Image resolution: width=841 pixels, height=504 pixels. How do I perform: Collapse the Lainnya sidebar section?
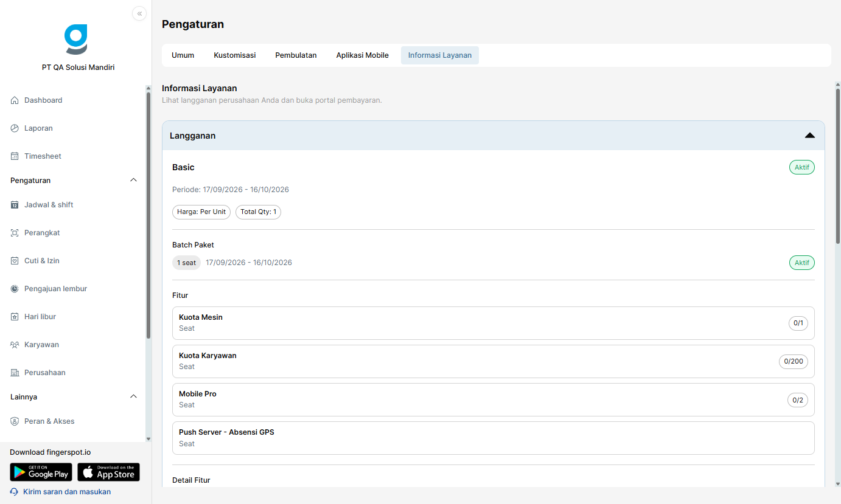134,397
